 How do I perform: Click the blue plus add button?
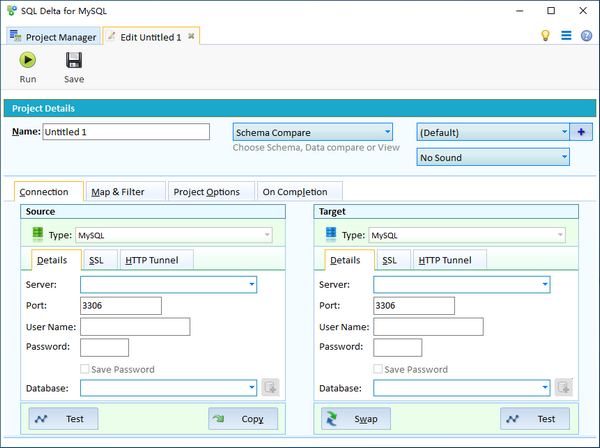(581, 132)
